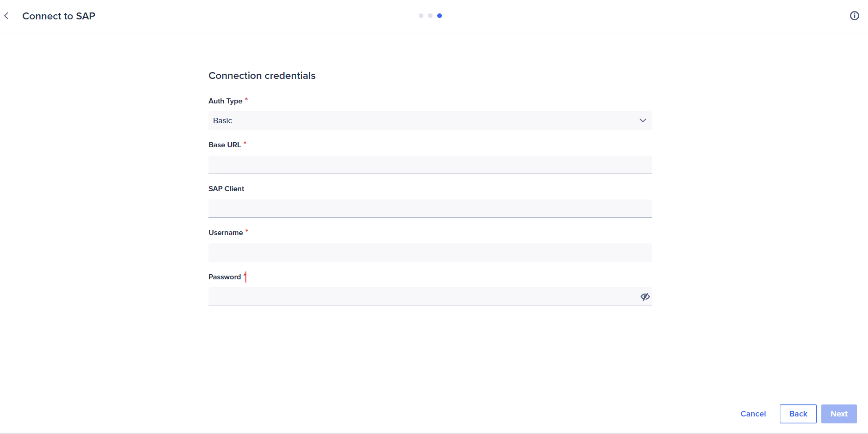Focus the Username input field
This screenshot has height=434, width=868.
[430, 253]
